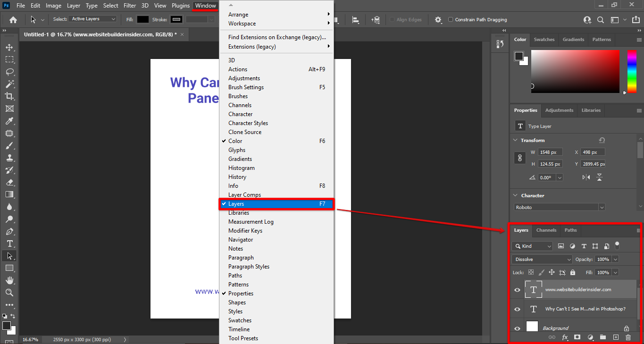Select the Crop tool

[8, 96]
